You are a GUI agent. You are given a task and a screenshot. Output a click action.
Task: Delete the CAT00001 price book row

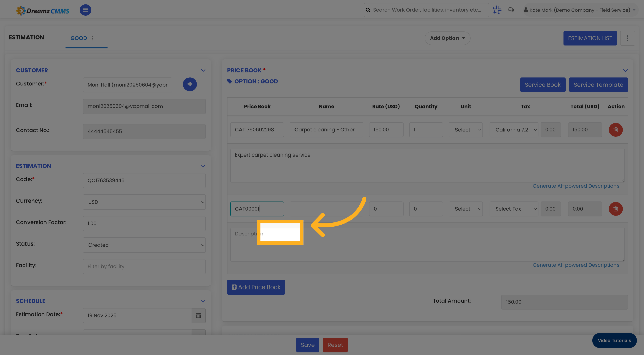[615, 209]
